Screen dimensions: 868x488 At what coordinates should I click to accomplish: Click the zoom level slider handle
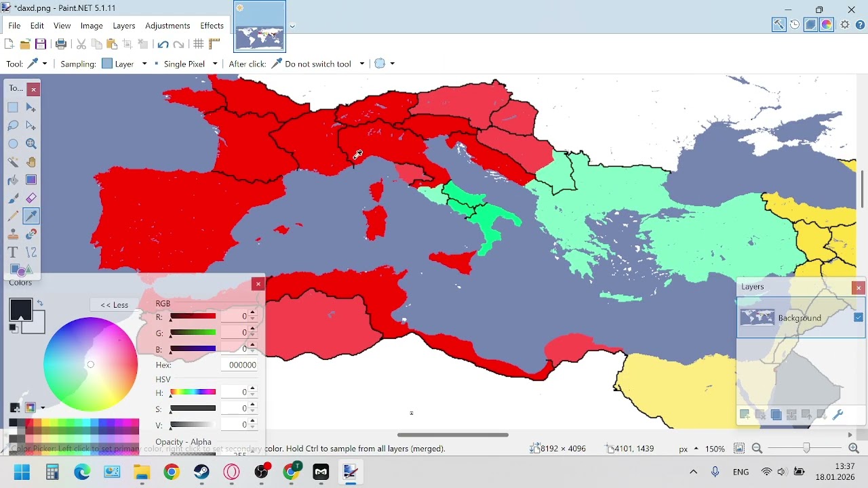pos(806,448)
